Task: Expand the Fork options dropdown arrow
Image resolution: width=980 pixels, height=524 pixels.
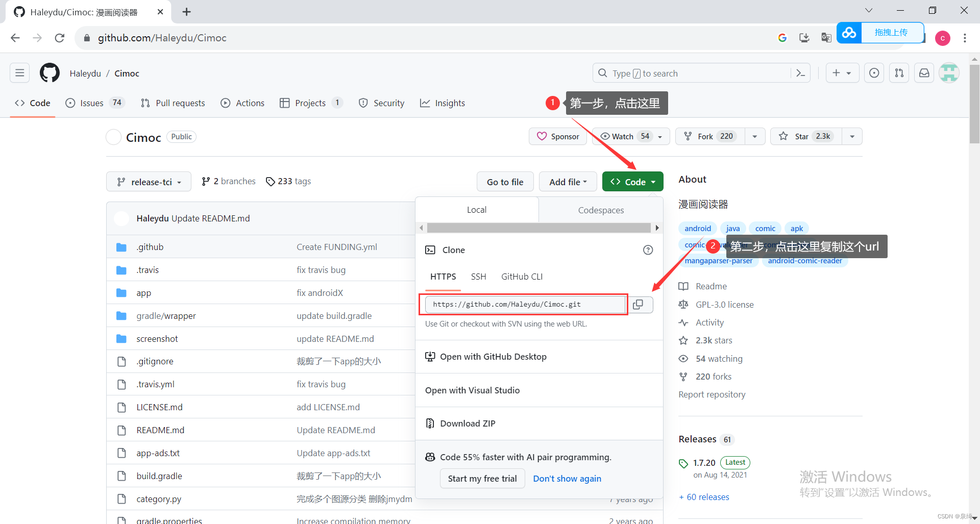Action: pos(754,136)
